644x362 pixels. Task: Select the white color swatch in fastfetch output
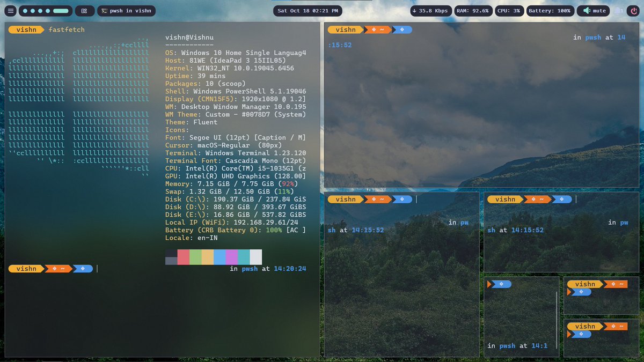(255, 257)
